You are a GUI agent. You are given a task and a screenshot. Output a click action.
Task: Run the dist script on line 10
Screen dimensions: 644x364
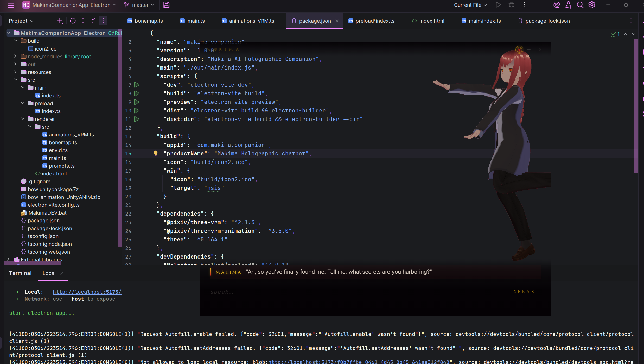[x=137, y=111]
